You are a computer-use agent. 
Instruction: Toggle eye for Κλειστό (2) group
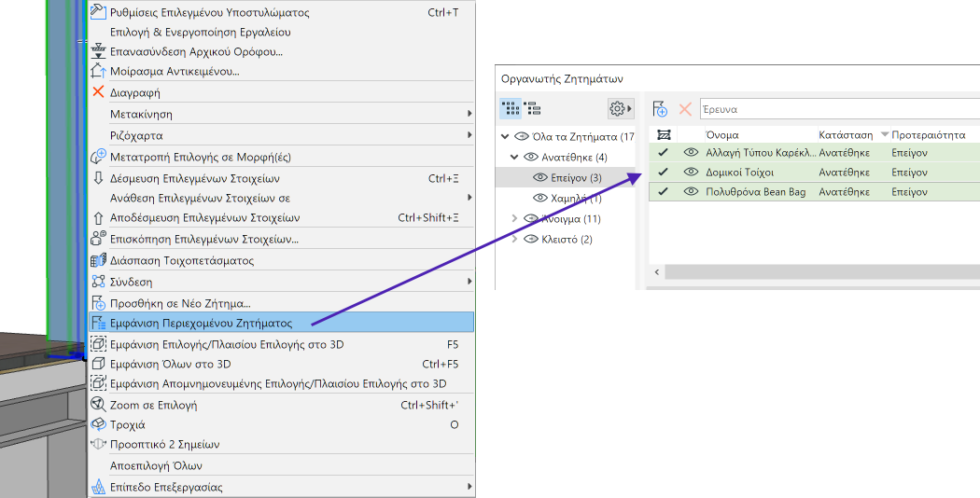531,239
